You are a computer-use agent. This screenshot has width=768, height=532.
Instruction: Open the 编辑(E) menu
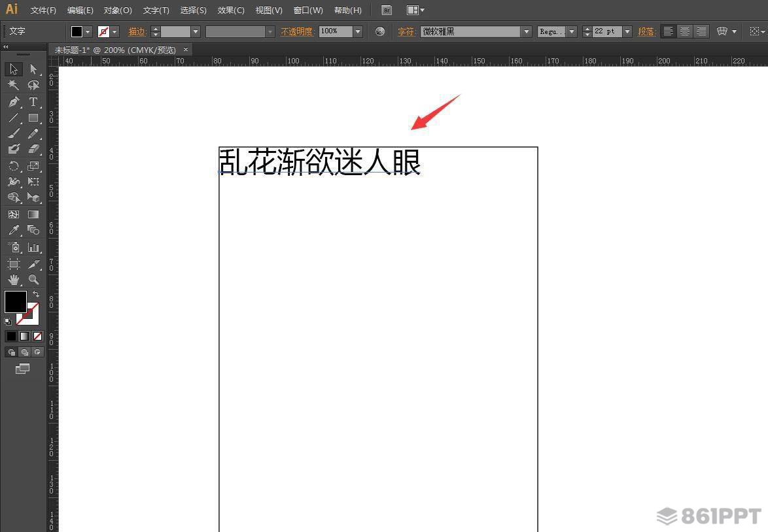coord(80,10)
